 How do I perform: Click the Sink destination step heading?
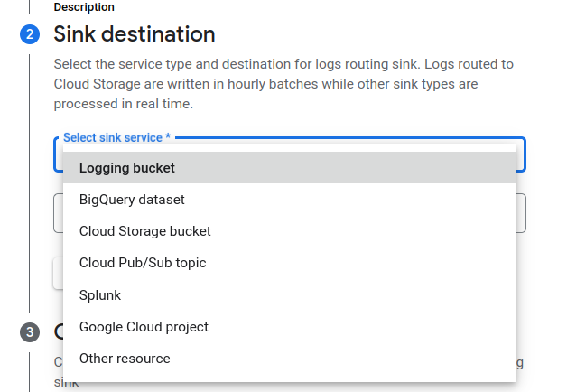pyautogui.click(x=135, y=34)
